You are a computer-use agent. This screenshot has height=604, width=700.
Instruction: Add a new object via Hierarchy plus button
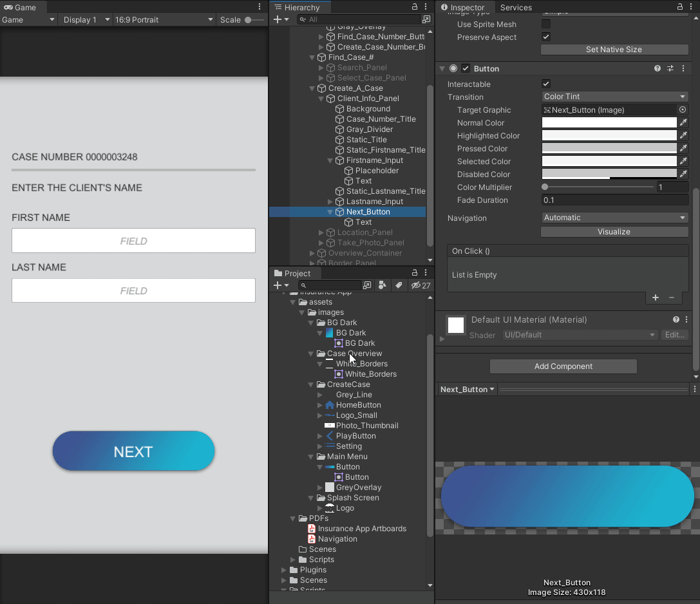tap(281, 19)
